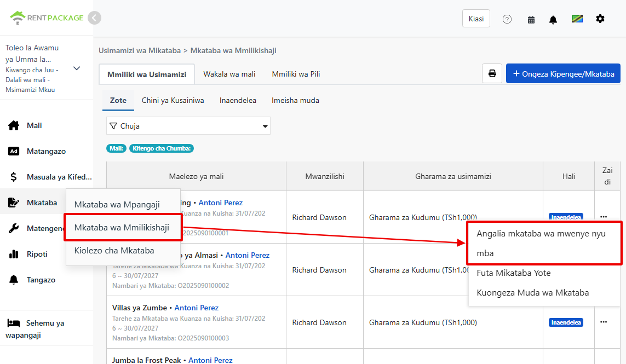Click the Mwanzilishi column header

click(x=325, y=176)
